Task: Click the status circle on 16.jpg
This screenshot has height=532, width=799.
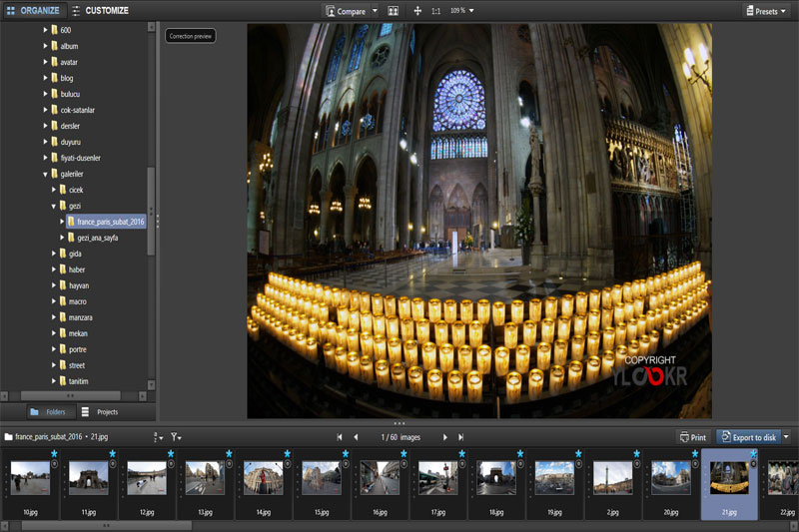Action: click(403, 464)
